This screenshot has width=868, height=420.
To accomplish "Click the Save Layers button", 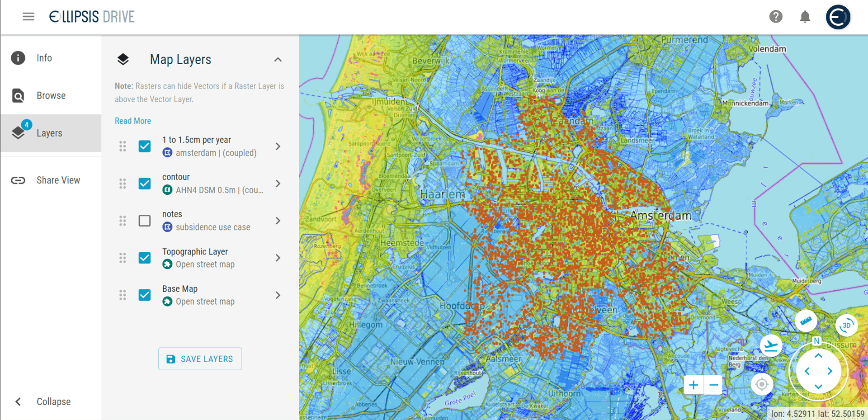I will [200, 359].
